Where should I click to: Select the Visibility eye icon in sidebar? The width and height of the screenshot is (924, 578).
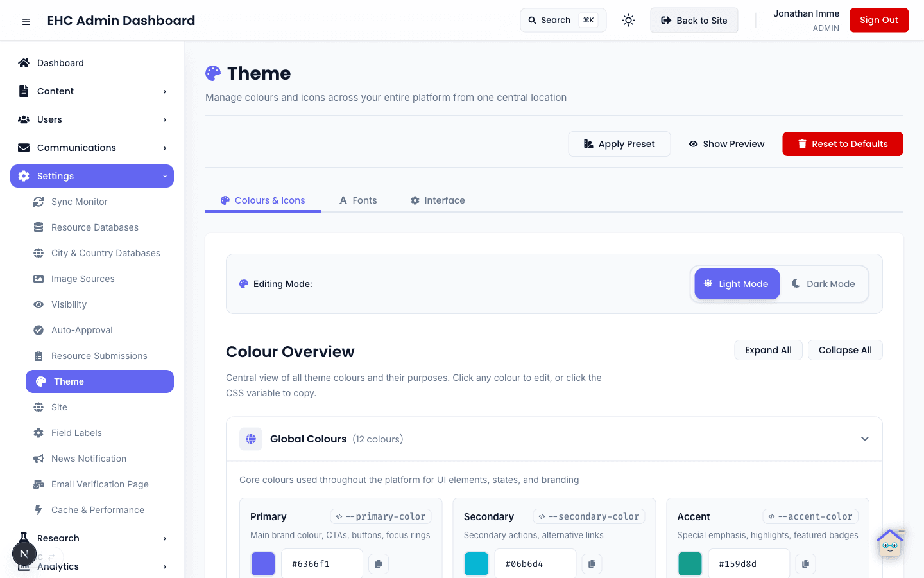[38, 304]
